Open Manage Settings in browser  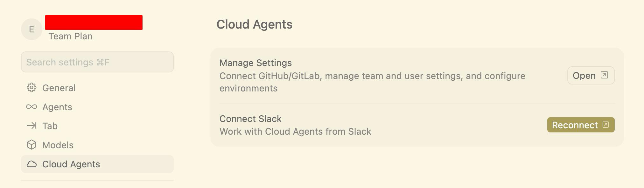click(591, 75)
